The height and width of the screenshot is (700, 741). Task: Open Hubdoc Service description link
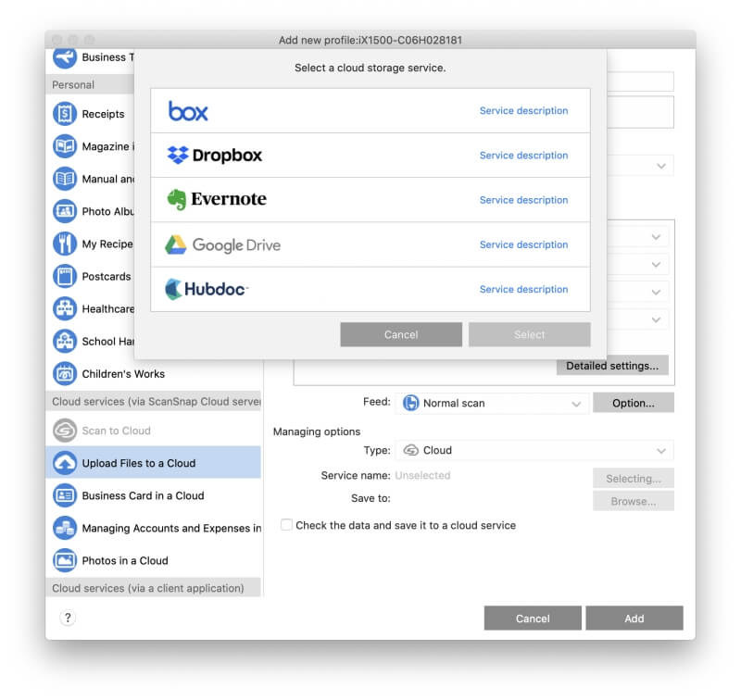[523, 289]
